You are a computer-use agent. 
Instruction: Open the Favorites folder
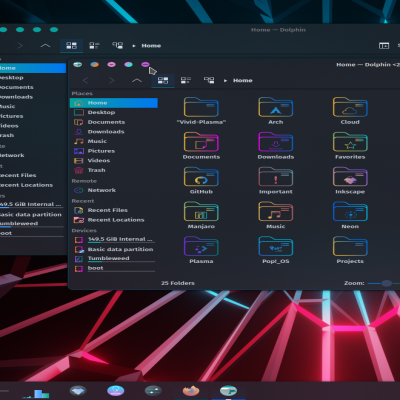pos(350,146)
